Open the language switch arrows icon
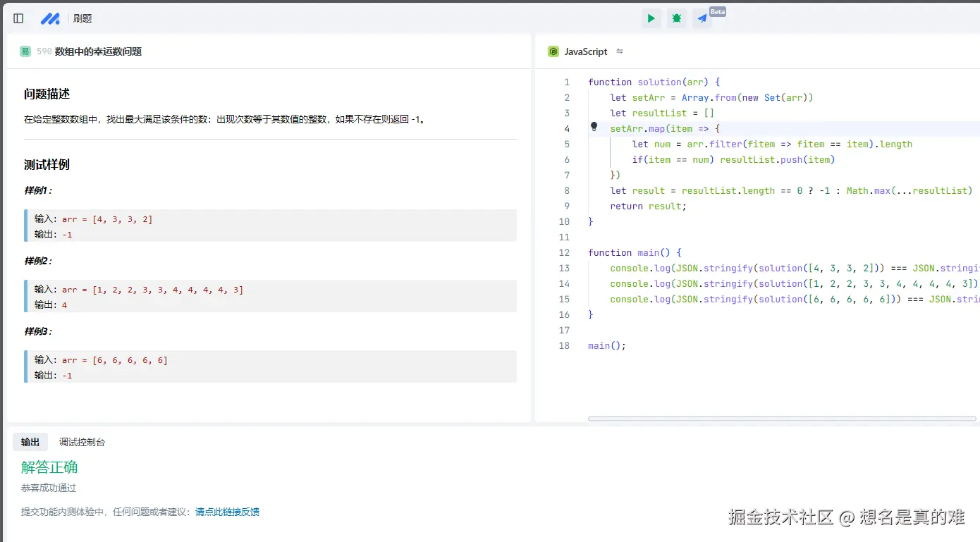 [620, 51]
